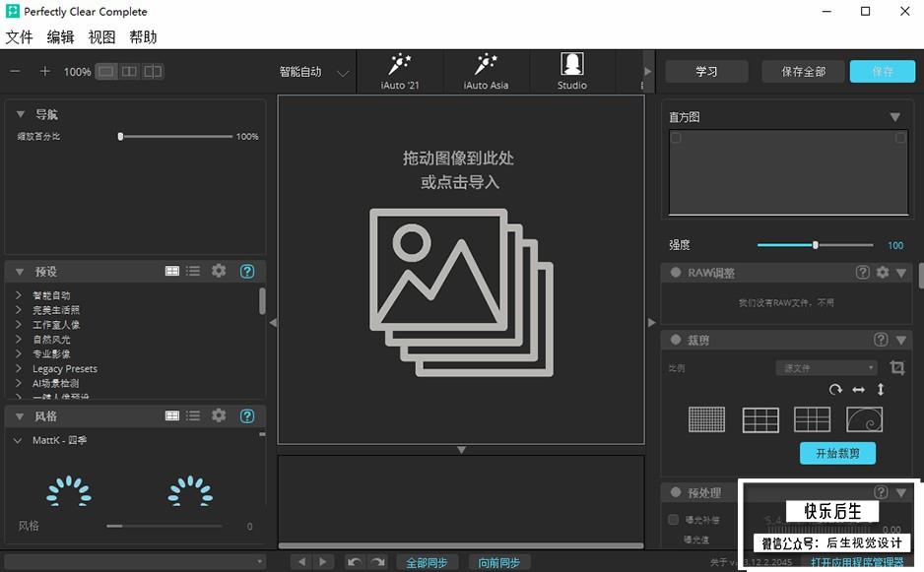Flip the image horizontally
Image resolution: width=924 pixels, height=572 pixels.
(859, 390)
